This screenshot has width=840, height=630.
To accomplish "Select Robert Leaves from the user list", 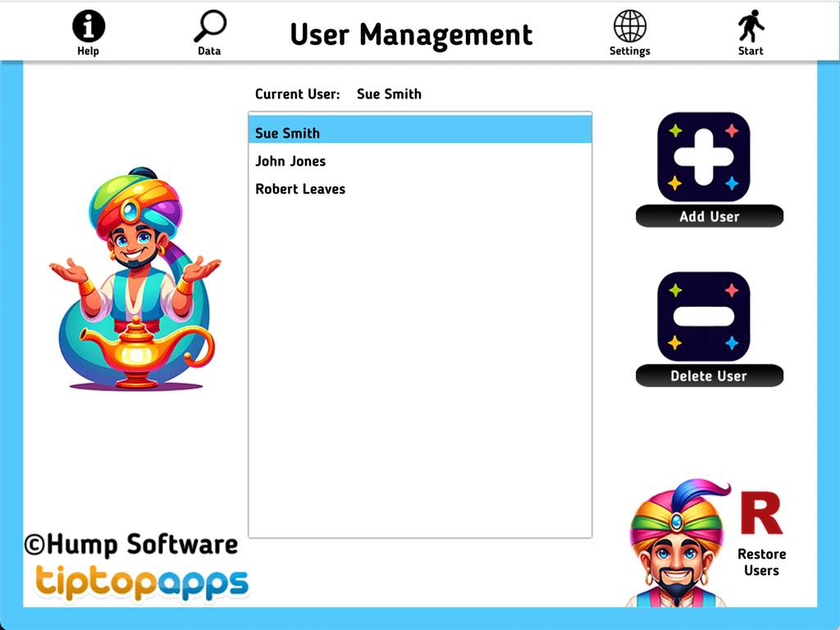I will [300, 189].
